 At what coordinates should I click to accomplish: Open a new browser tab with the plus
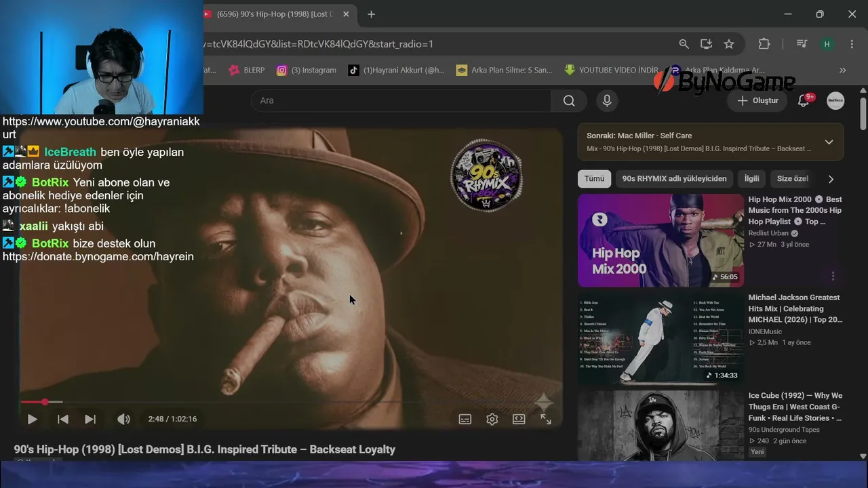371,14
